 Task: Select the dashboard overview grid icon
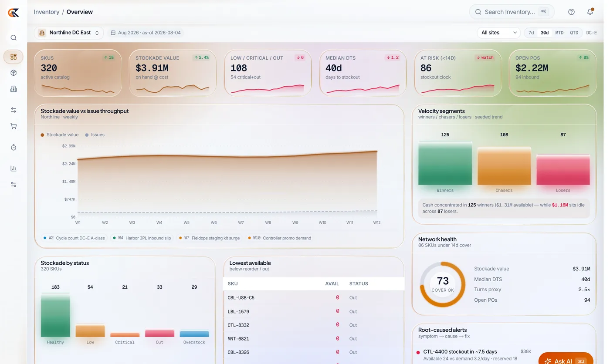point(14,57)
